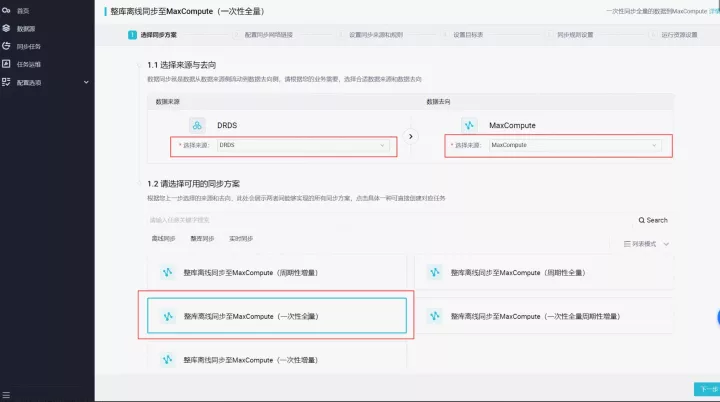This screenshot has width=720, height=402.
Task: Click the arrow between source and destination
Action: (x=411, y=136)
